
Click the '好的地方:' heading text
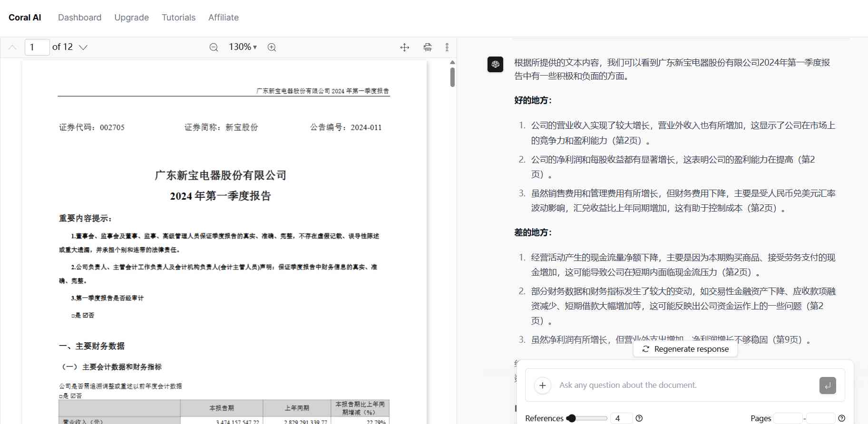point(533,100)
